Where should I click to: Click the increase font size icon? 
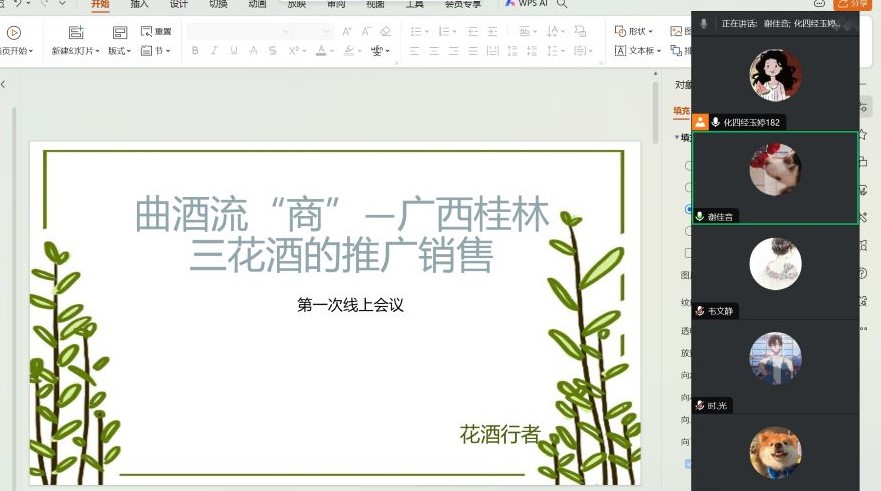tap(347, 32)
